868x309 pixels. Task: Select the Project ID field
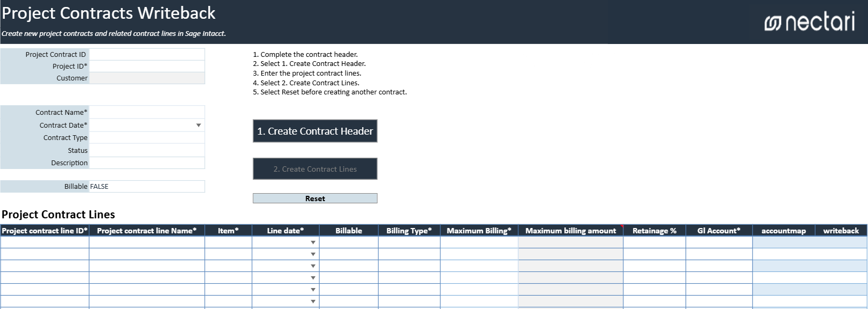point(147,66)
